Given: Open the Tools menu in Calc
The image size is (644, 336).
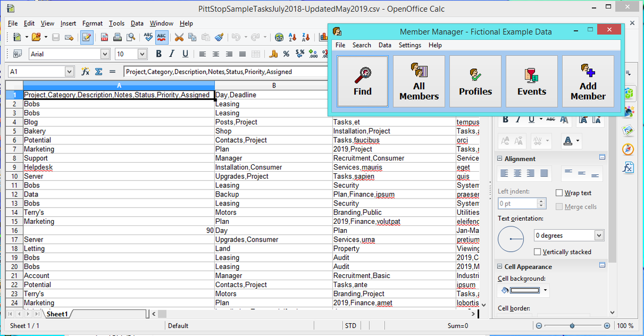Looking at the screenshot, I should 116,23.
